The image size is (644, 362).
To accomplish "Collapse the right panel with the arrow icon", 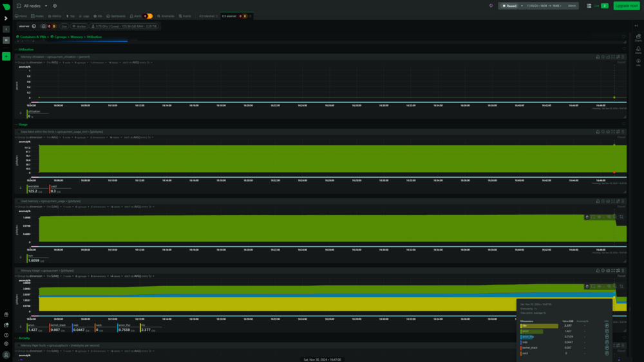I will click(636, 26).
